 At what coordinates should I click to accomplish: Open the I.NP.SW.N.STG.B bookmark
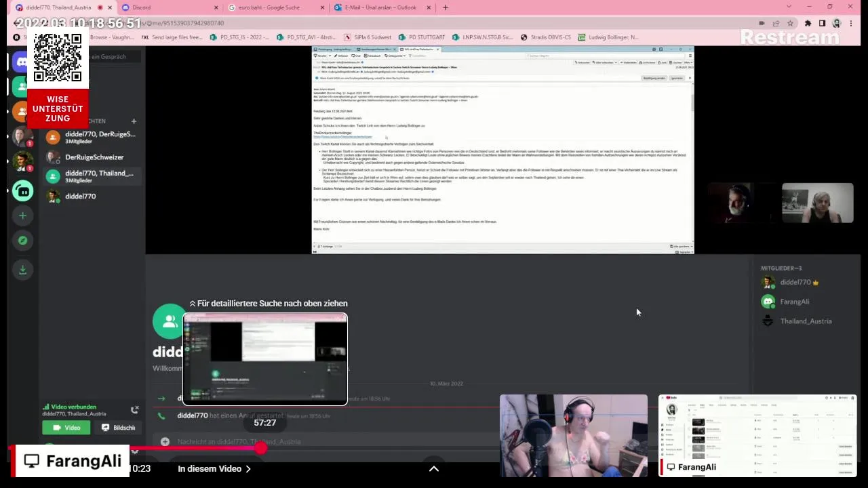pos(484,37)
